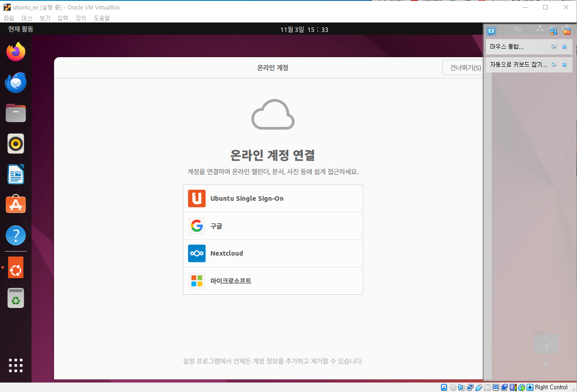Click the 마우스 통합... notification text

(507, 47)
